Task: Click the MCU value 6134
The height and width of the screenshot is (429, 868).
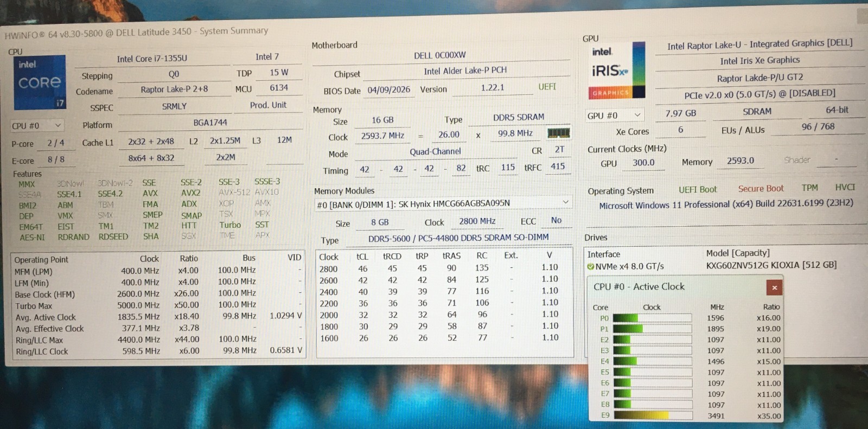Action: [x=279, y=88]
